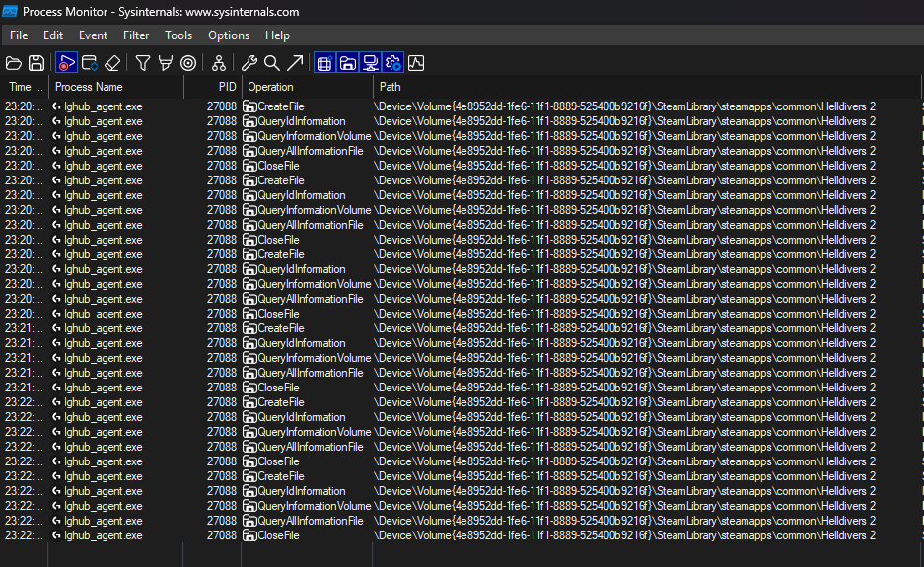Click the Highlight toolbar icon

pos(166,63)
